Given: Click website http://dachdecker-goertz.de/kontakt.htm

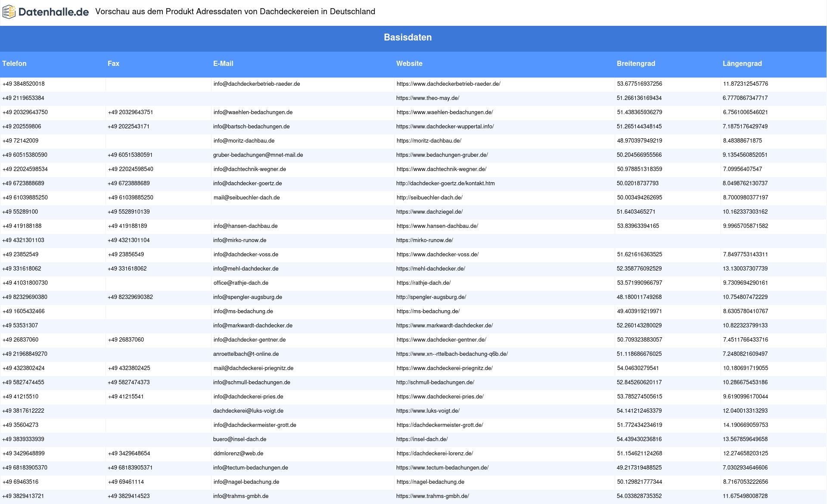Looking at the screenshot, I should point(445,184).
